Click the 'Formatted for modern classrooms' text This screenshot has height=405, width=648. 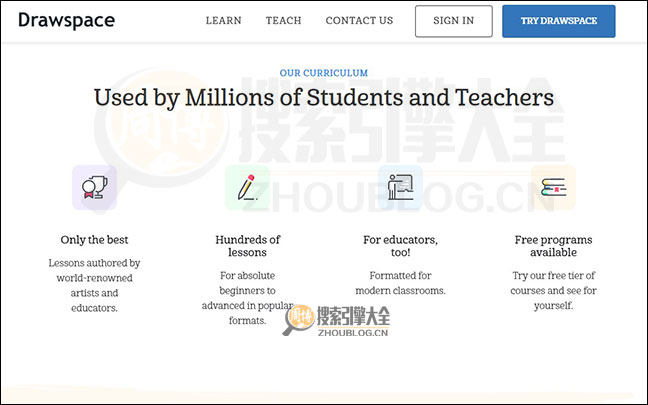[x=400, y=283]
